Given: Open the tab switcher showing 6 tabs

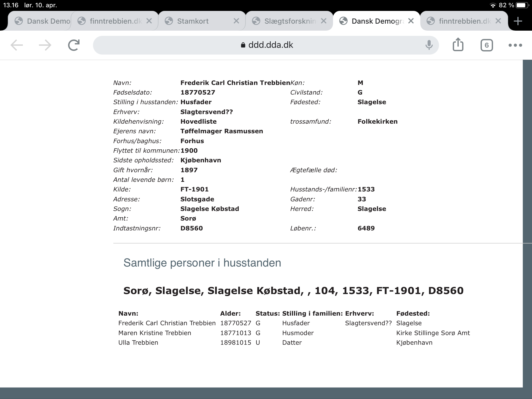Looking at the screenshot, I should pyautogui.click(x=487, y=45).
